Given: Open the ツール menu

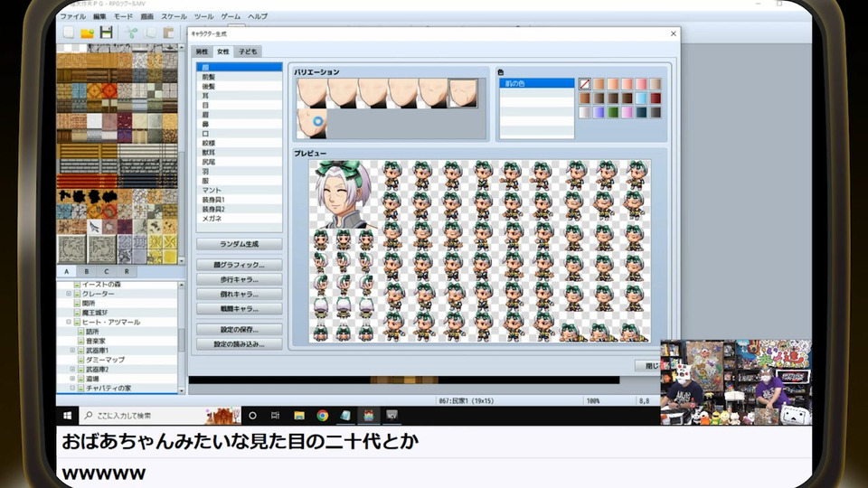Looking at the screenshot, I should pyautogui.click(x=203, y=16).
